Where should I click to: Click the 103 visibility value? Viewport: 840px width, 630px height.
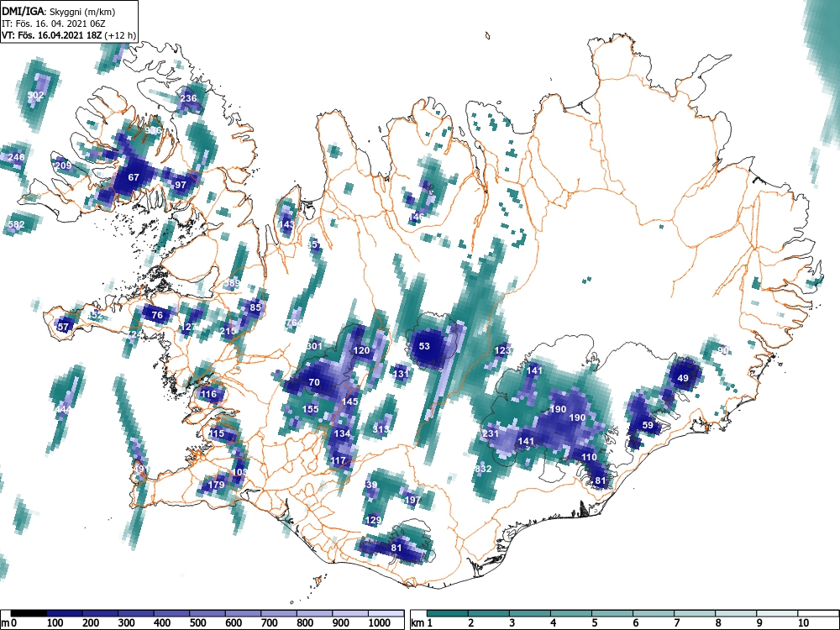click(x=239, y=473)
